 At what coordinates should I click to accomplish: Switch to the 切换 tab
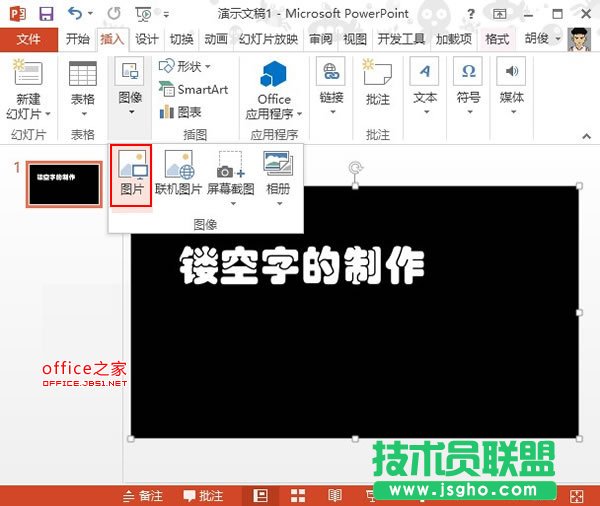coord(181,39)
